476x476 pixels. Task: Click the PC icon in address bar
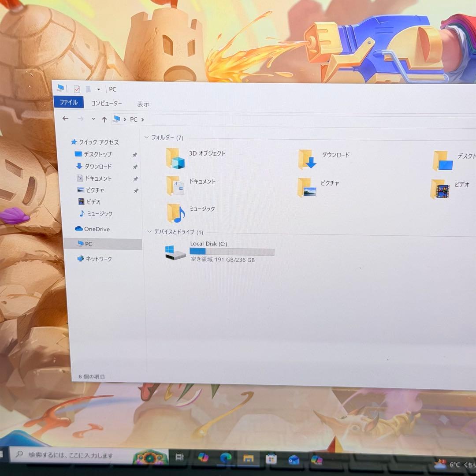pyautogui.click(x=116, y=119)
